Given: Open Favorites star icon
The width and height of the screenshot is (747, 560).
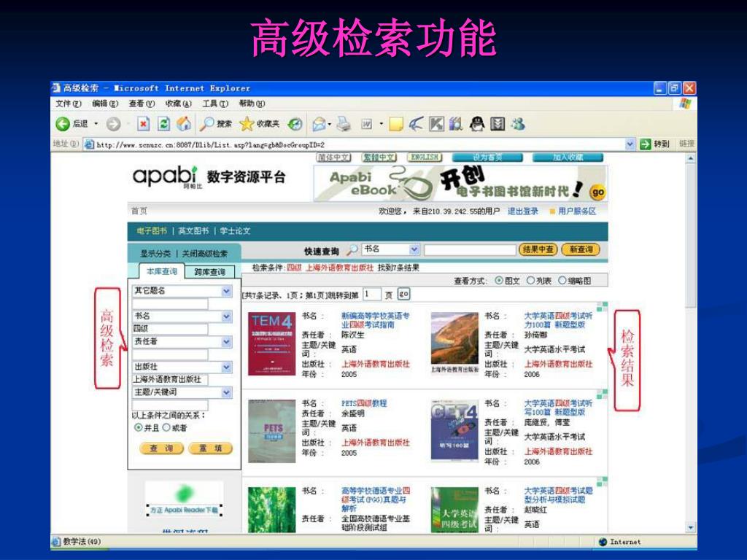Looking at the screenshot, I should pyautogui.click(x=247, y=124).
